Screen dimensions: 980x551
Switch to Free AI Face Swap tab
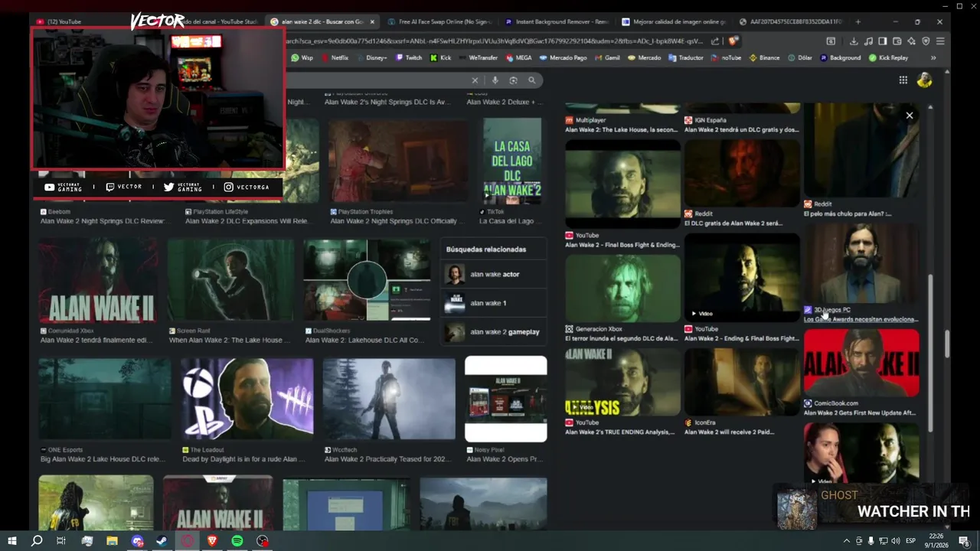pos(439,21)
